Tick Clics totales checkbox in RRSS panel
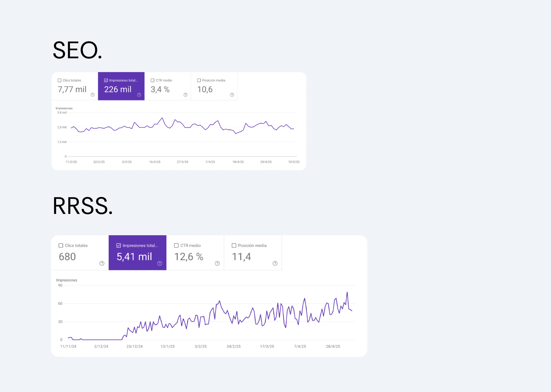The height and width of the screenshot is (392, 551). (61, 245)
